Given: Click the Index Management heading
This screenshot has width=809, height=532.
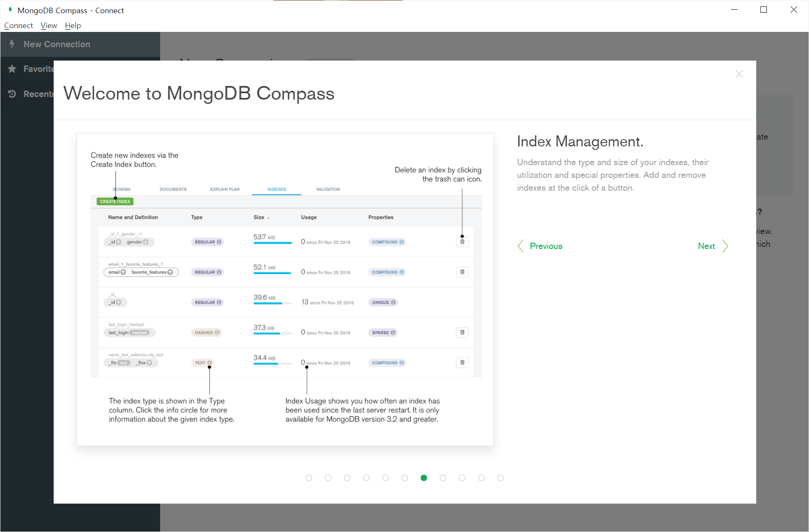Looking at the screenshot, I should click(x=580, y=141).
